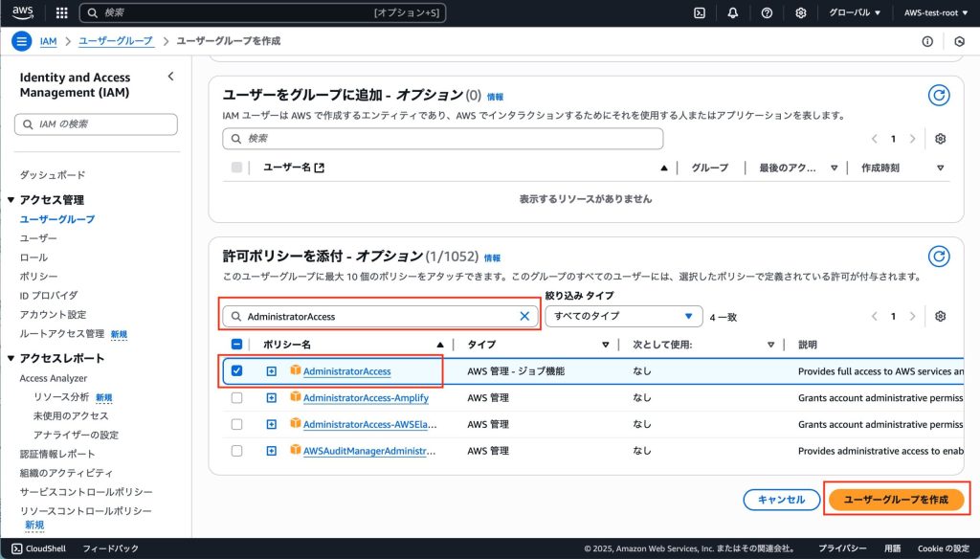Go to previous page in policies table
The width and height of the screenshot is (980, 559).
(x=875, y=317)
